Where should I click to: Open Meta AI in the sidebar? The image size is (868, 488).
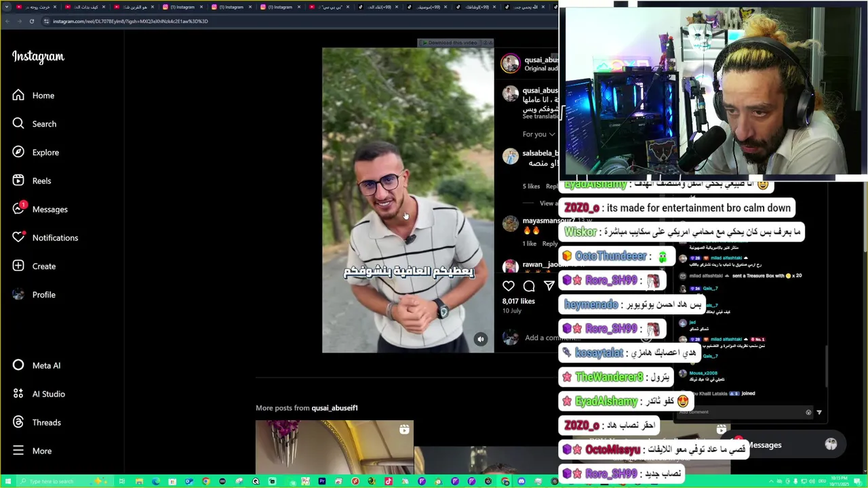[x=36, y=365]
